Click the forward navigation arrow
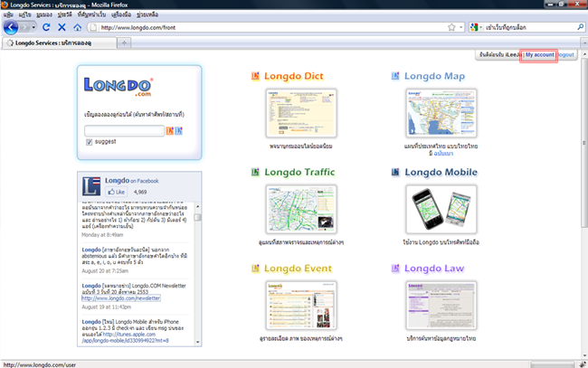588x368 pixels. [x=24, y=27]
